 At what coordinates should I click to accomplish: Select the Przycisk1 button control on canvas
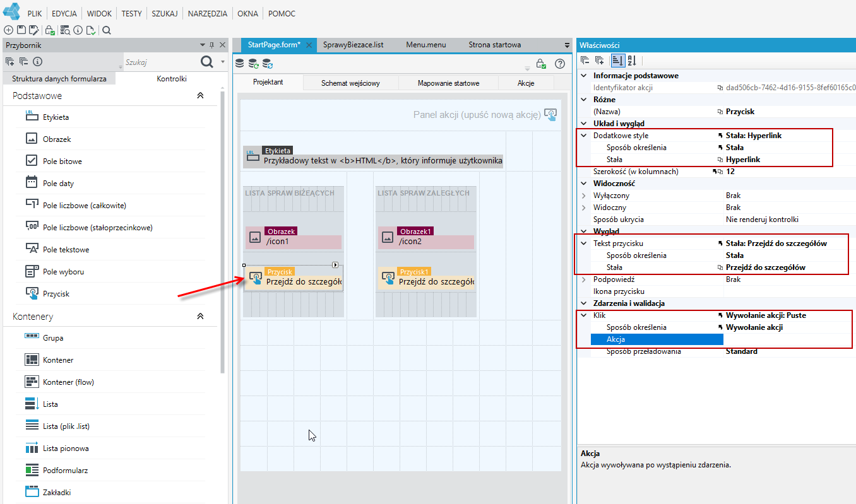427,278
